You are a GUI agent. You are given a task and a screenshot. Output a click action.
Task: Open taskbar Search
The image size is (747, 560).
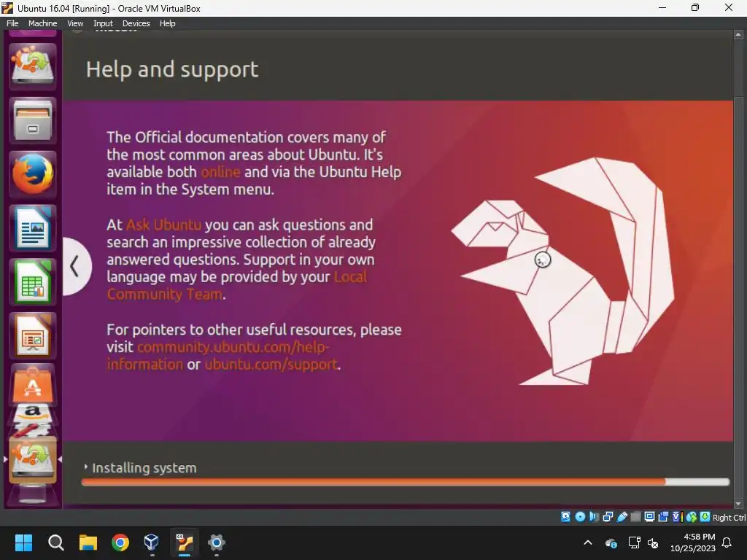pos(55,542)
